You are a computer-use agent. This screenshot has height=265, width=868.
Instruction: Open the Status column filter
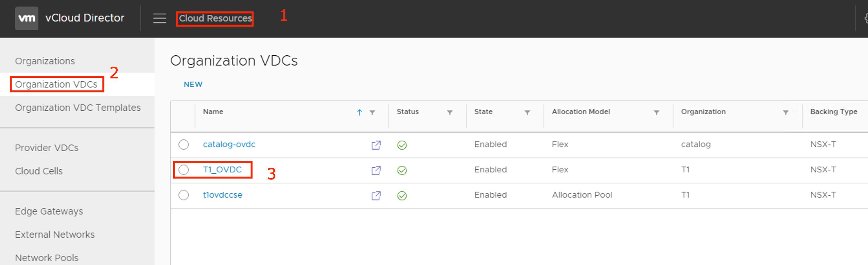(x=450, y=112)
